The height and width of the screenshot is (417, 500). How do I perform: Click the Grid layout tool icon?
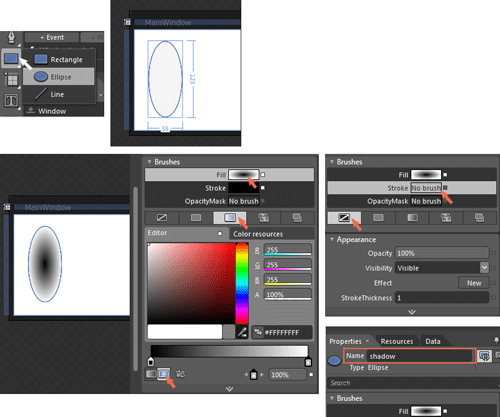tap(12, 80)
